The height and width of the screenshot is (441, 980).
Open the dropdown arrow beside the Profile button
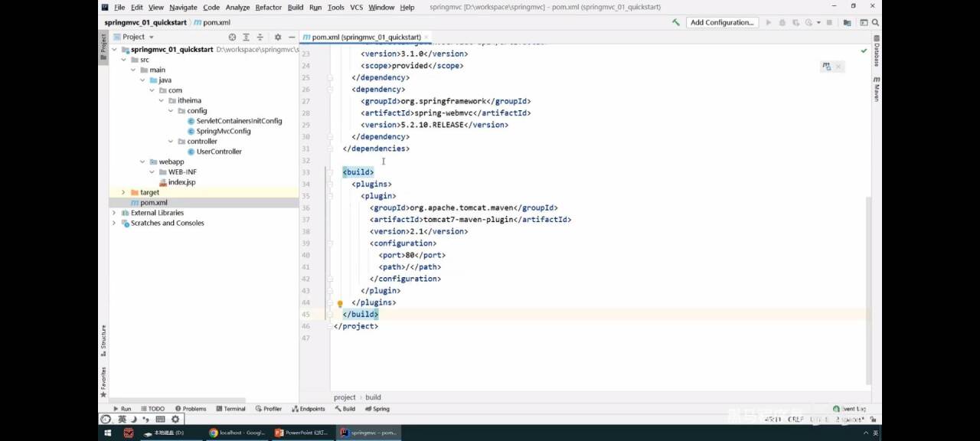(x=818, y=23)
